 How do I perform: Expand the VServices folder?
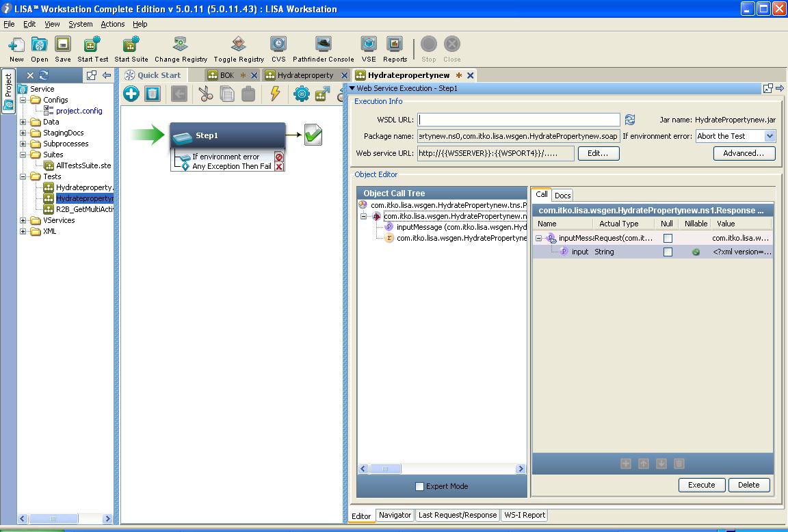pos(23,220)
